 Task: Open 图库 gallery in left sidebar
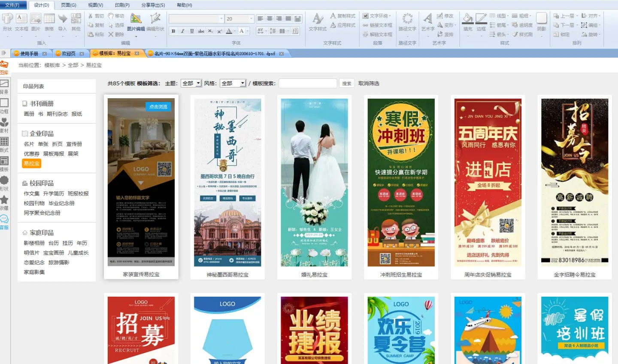pyautogui.click(x=4, y=67)
